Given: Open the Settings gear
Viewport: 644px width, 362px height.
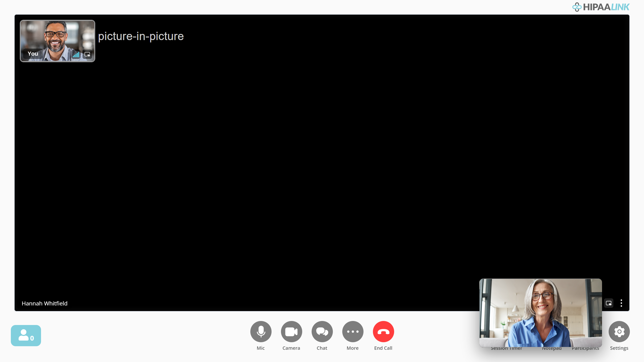Looking at the screenshot, I should click(619, 332).
